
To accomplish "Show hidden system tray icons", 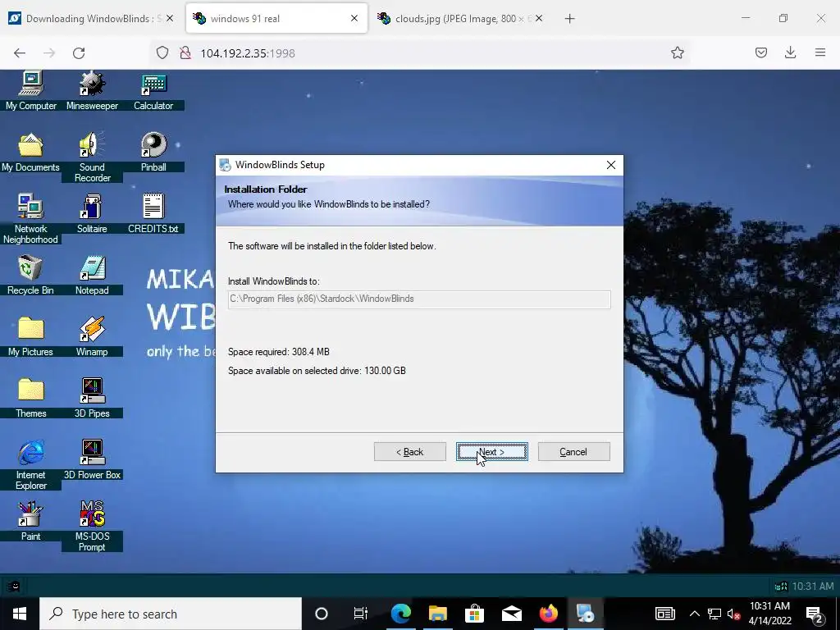I will coord(694,614).
